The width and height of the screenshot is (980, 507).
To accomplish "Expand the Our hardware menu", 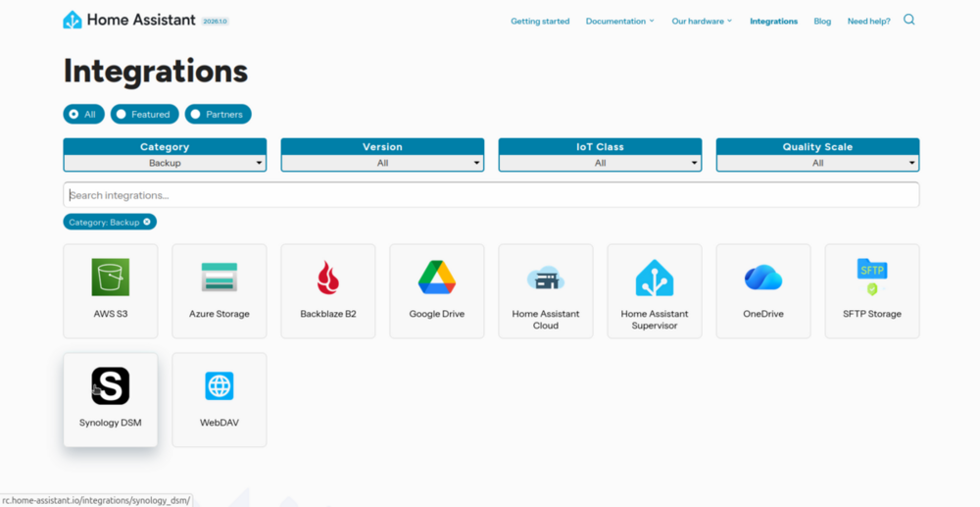I will [x=702, y=22].
